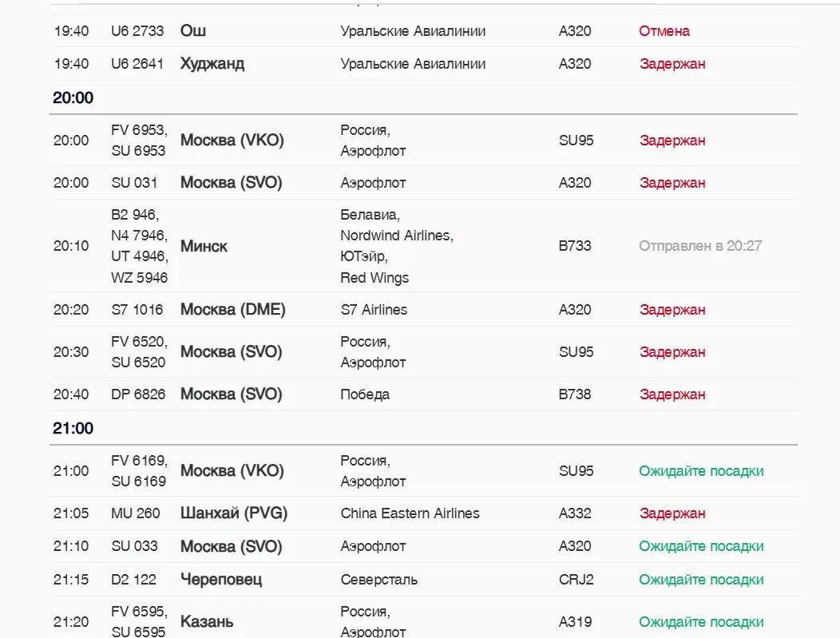
Task: Select flight number DP 6826
Action: point(138,394)
